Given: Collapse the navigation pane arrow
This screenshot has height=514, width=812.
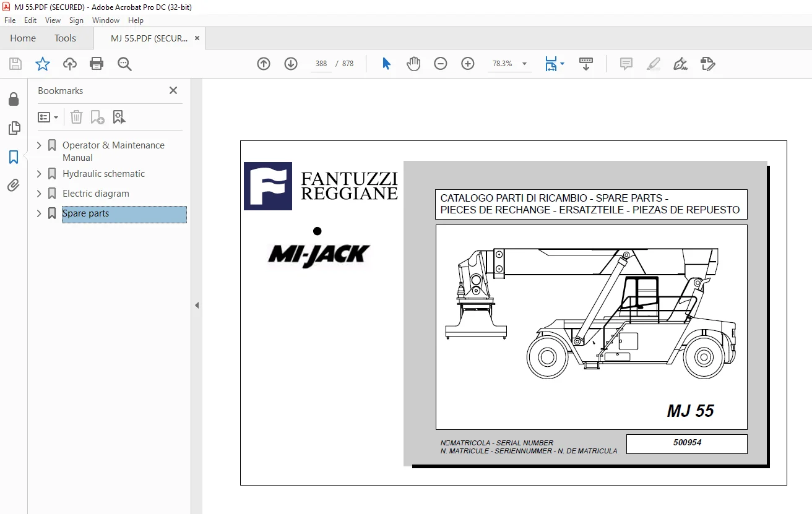Looking at the screenshot, I should [x=197, y=305].
